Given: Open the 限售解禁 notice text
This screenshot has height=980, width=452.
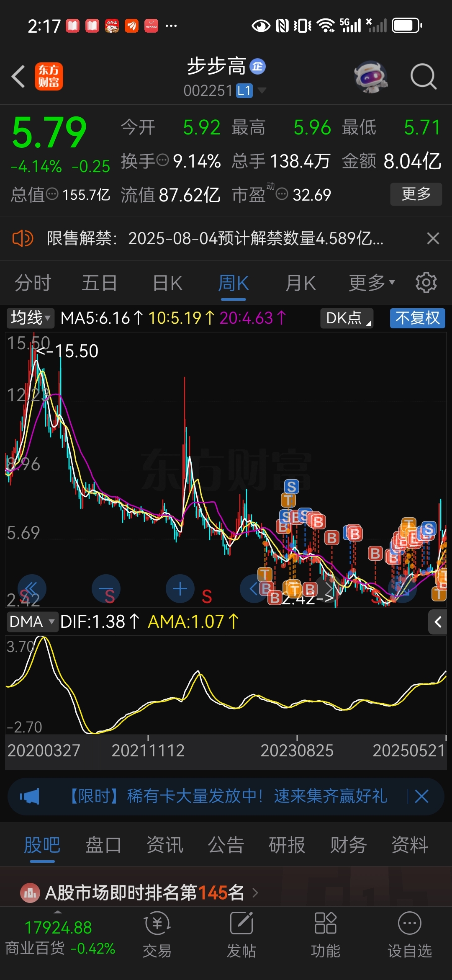Looking at the screenshot, I should coord(215,239).
